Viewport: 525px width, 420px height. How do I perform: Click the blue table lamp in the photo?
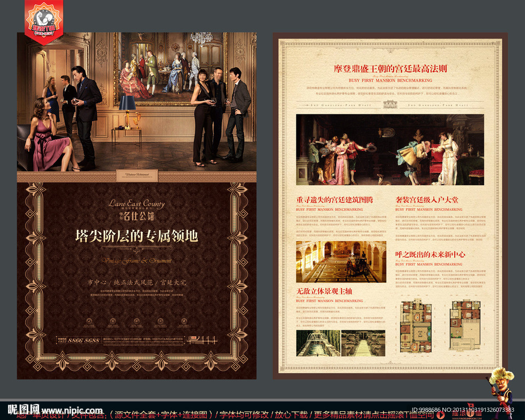tap(127, 112)
